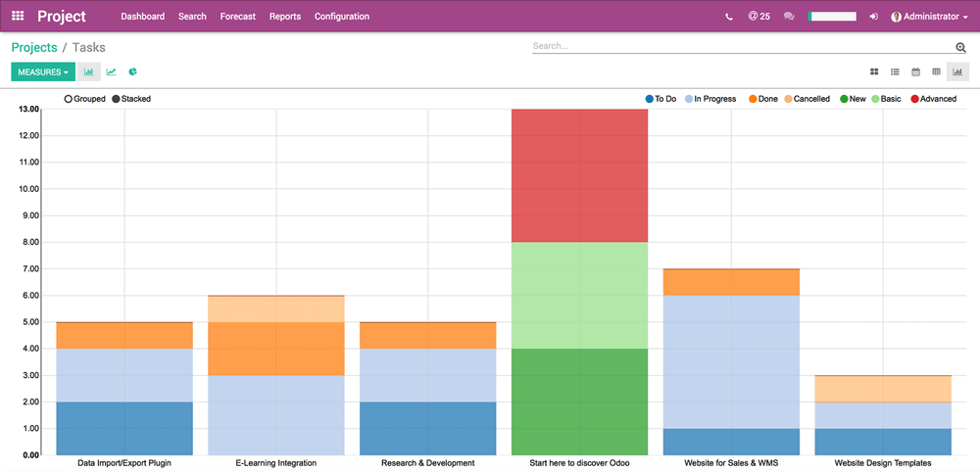The height and width of the screenshot is (472, 980).
Task: Go back to Projects breadcrumb link
Action: point(34,47)
